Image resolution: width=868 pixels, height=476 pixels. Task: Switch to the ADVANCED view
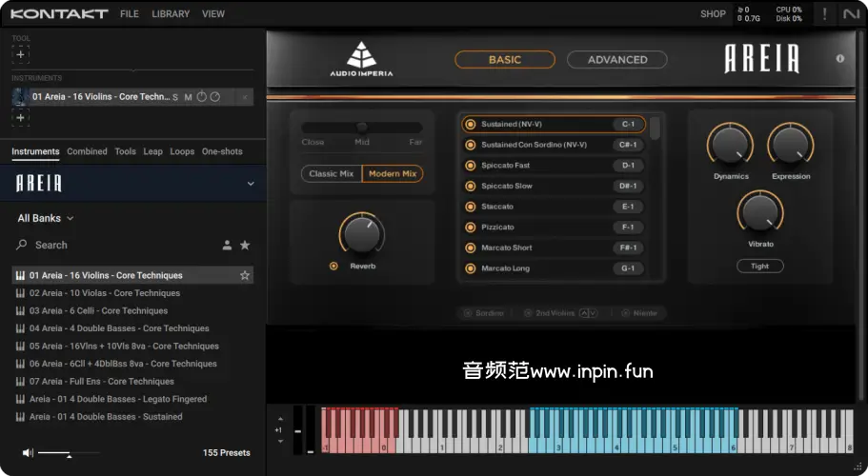click(x=617, y=60)
